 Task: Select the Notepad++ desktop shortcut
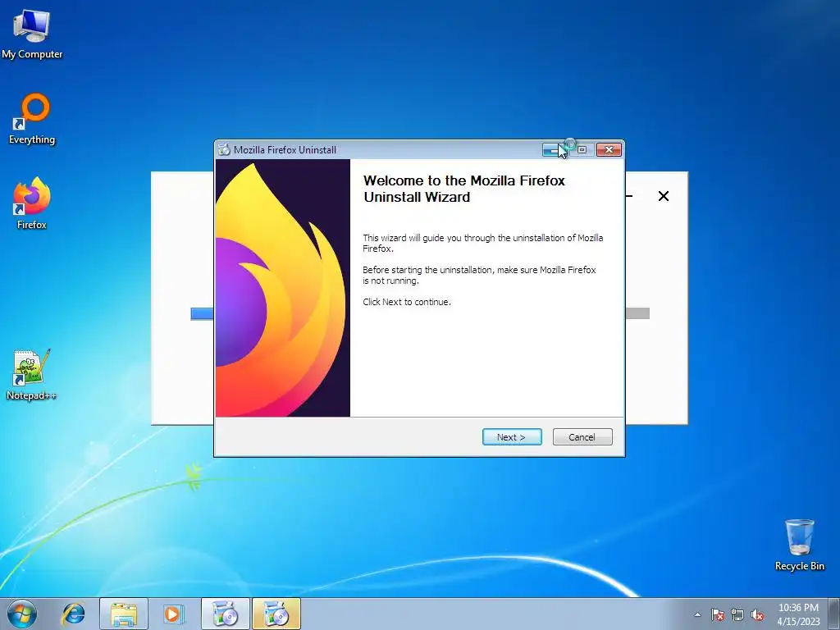[x=32, y=374]
